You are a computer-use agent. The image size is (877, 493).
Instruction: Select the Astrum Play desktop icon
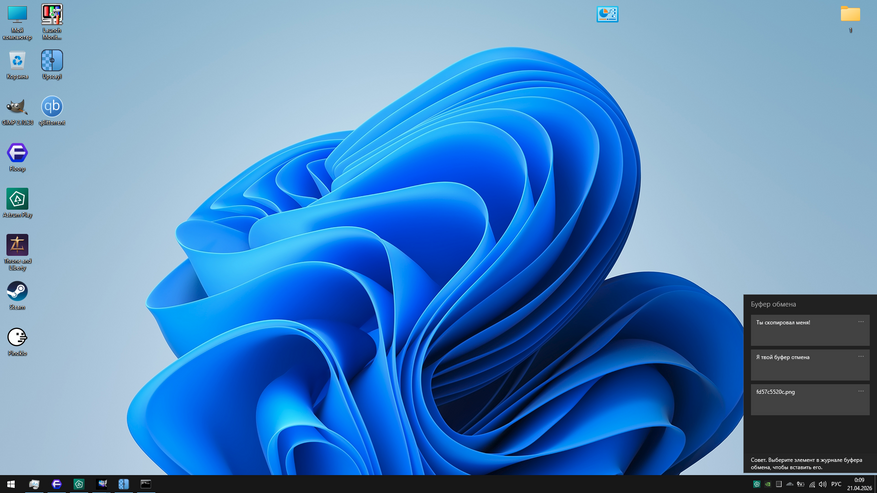[17, 203]
